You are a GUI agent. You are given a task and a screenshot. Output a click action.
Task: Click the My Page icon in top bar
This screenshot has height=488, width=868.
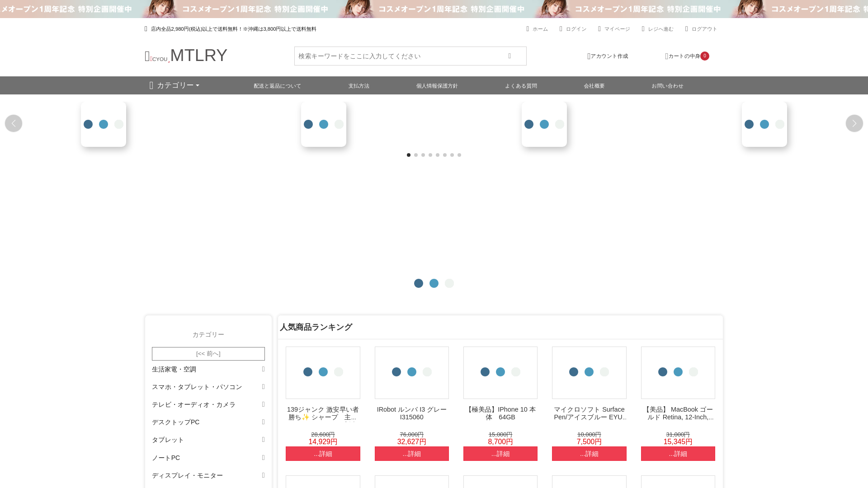coord(599,29)
